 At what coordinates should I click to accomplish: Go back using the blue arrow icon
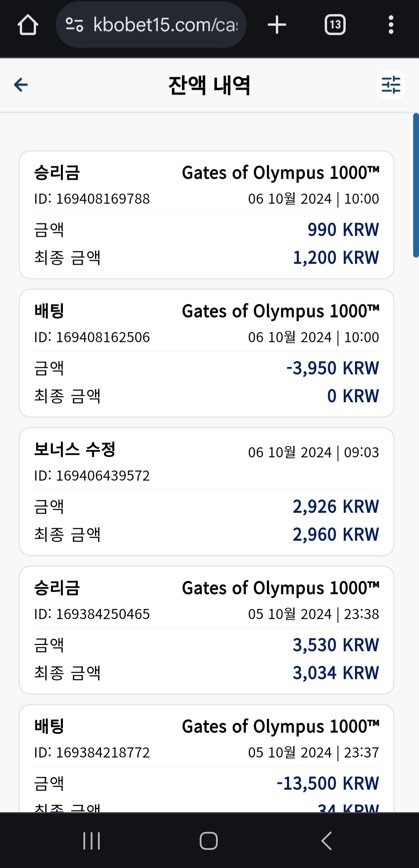tap(21, 85)
